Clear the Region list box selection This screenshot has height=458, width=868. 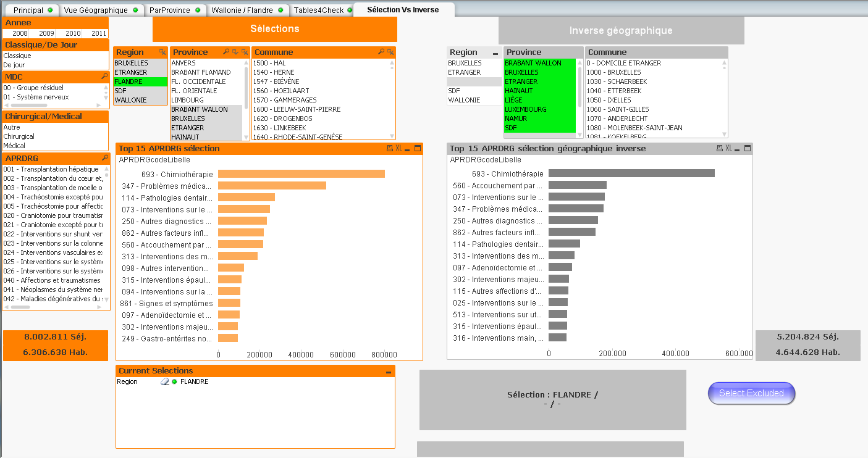[162, 52]
